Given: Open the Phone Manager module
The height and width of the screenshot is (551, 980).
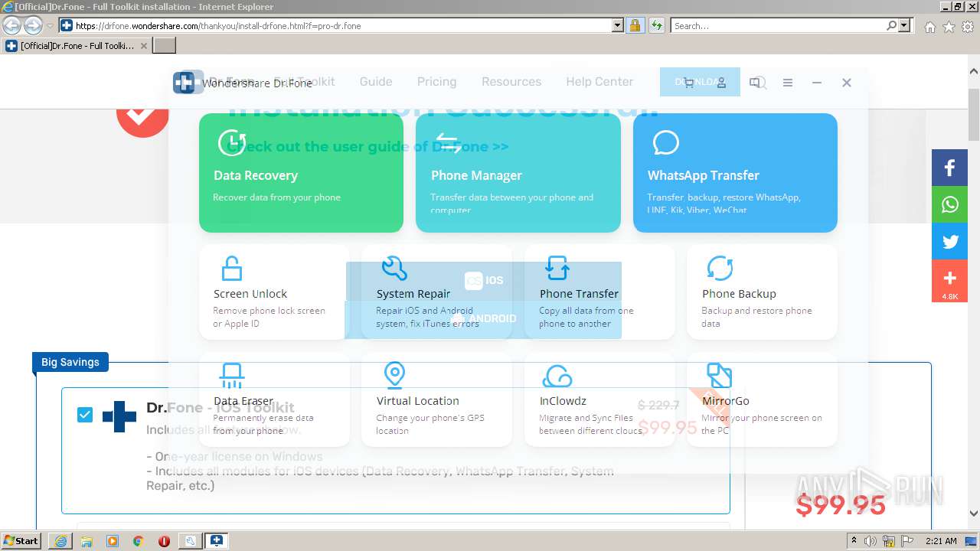Looking at the screenshot, I should point(518,173).
